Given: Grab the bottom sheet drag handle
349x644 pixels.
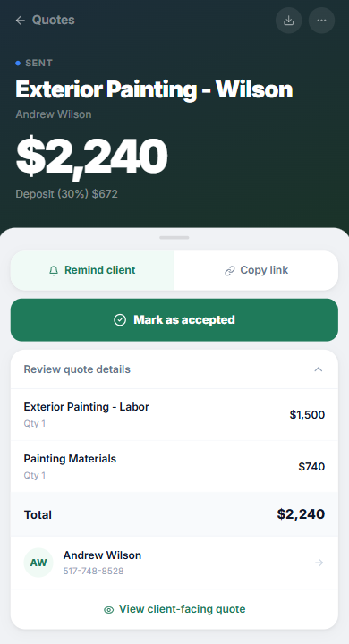Looking at the screenshot, I should [174, 237].
